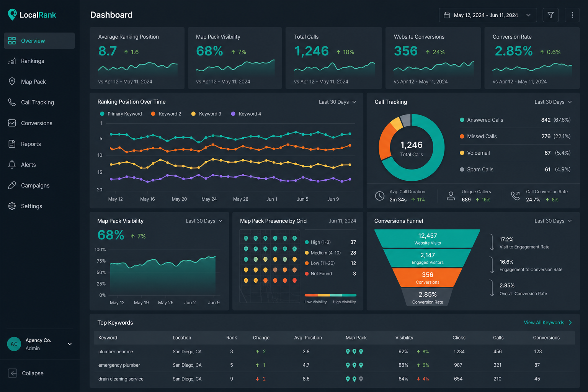The height and width of the screenshot is (392, 588).
Task: Open Campaigns in the sidebar
Action: [x=39, y=185]
